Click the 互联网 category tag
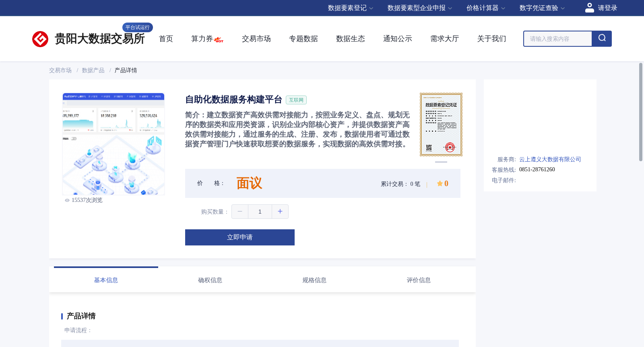The width and height of the screenshot is (644, 347). pyautogui.click(x=296, y=100)
